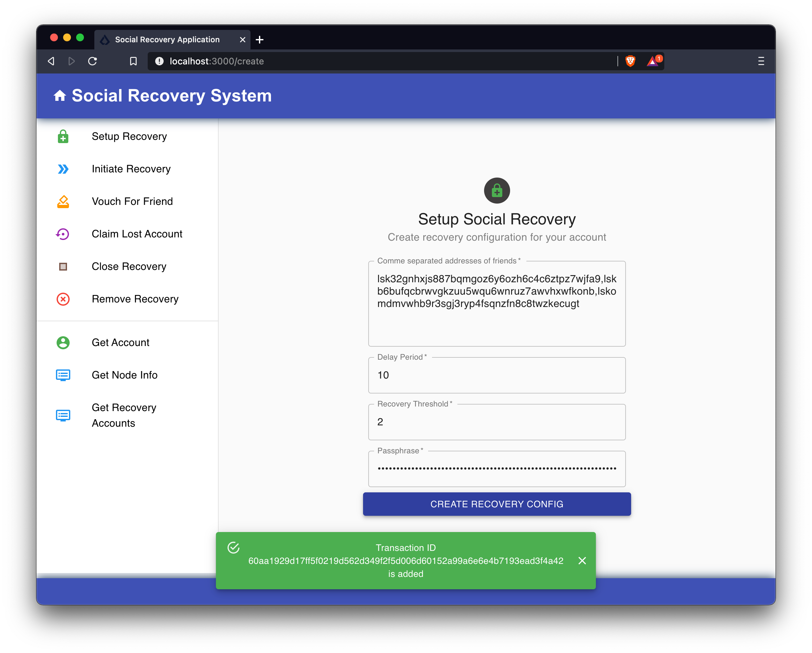
Task: Dismiss the transaction success notification
Action: (581, 560)
